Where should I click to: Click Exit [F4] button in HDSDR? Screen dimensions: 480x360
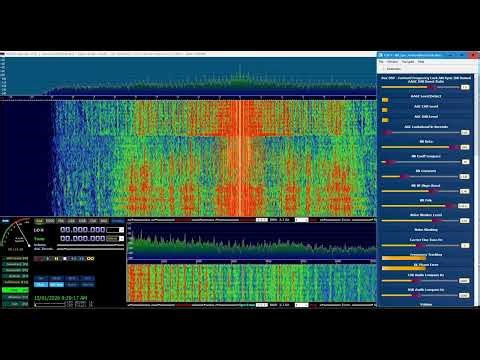point(15,304)
